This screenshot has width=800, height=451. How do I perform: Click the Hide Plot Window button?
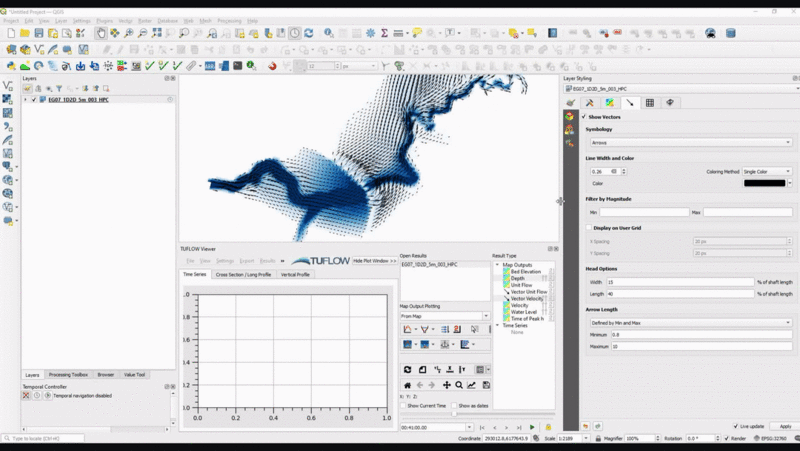(374, 260)
